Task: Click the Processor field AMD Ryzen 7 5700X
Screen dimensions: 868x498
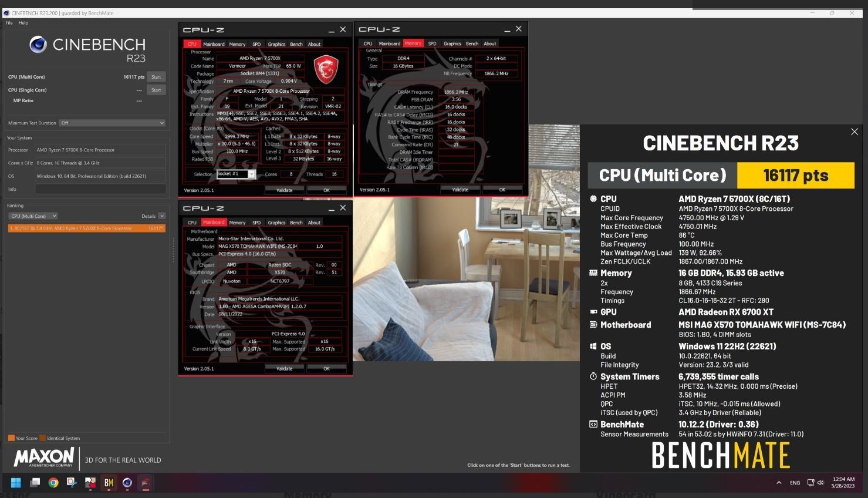Action: click(100, 150)
